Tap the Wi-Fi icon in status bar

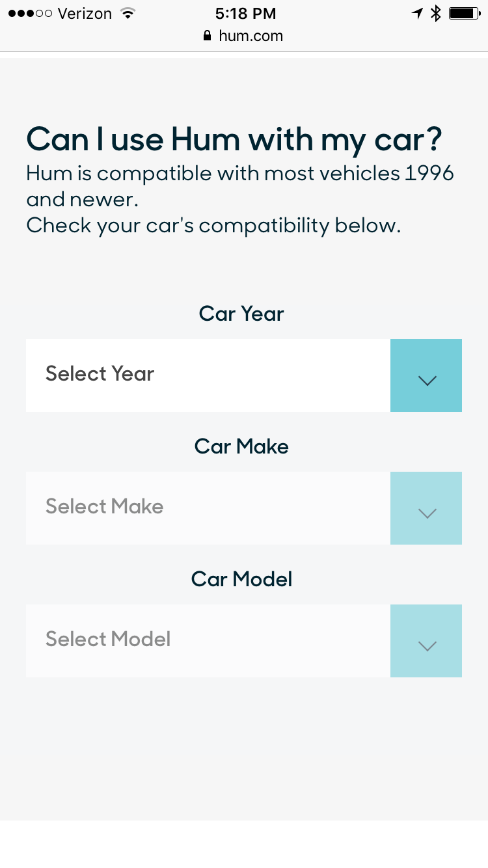coord(128,14)
